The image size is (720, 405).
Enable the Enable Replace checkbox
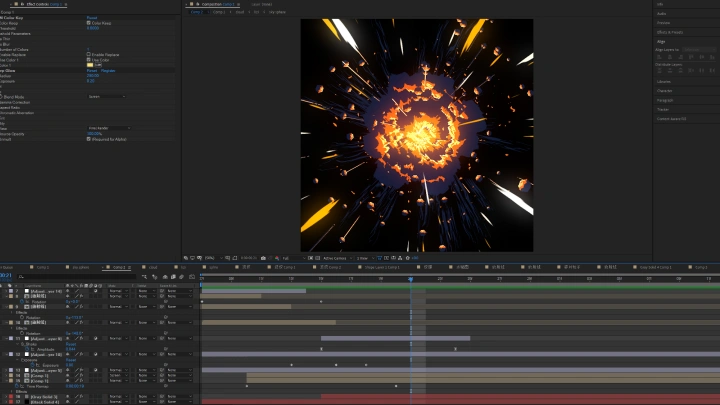coord(89,54)
